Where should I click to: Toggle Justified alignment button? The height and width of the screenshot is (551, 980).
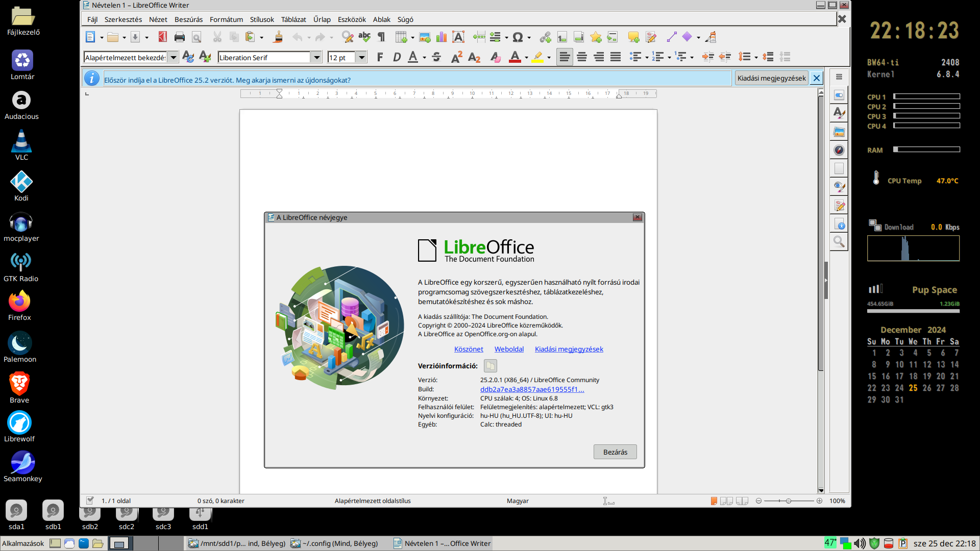616,57
